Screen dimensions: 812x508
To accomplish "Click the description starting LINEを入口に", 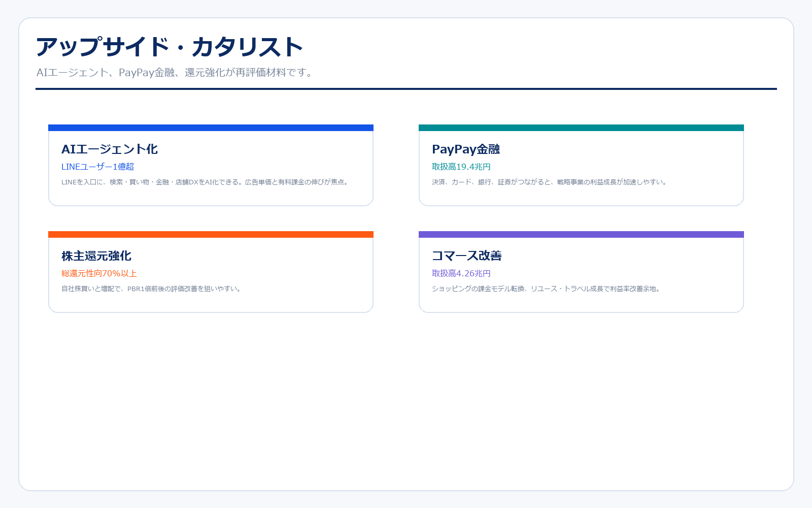I will [206, 182].
